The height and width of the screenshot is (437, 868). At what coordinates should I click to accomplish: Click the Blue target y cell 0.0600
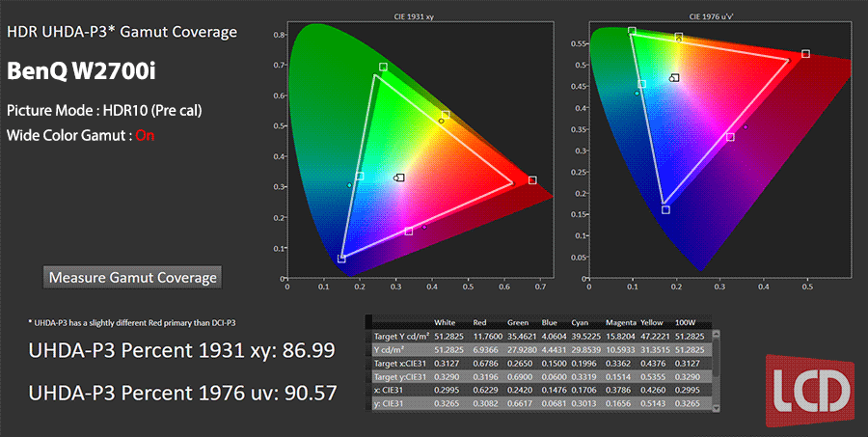(x=555, y=376)
